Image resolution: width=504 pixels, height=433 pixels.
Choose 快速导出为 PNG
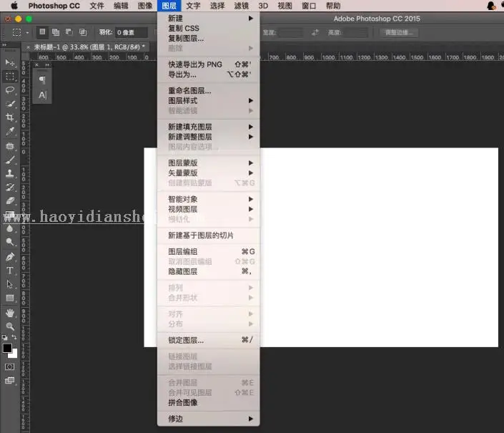pos(209,64)
